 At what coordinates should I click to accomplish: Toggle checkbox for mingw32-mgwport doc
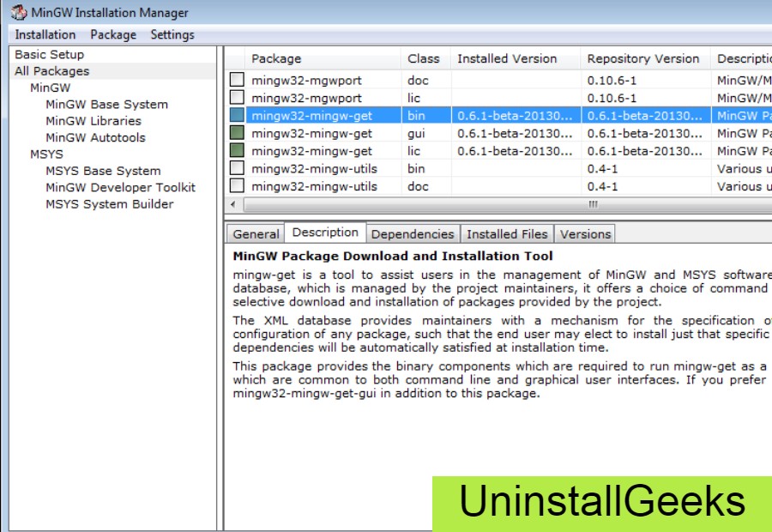[x=237, y=79]
